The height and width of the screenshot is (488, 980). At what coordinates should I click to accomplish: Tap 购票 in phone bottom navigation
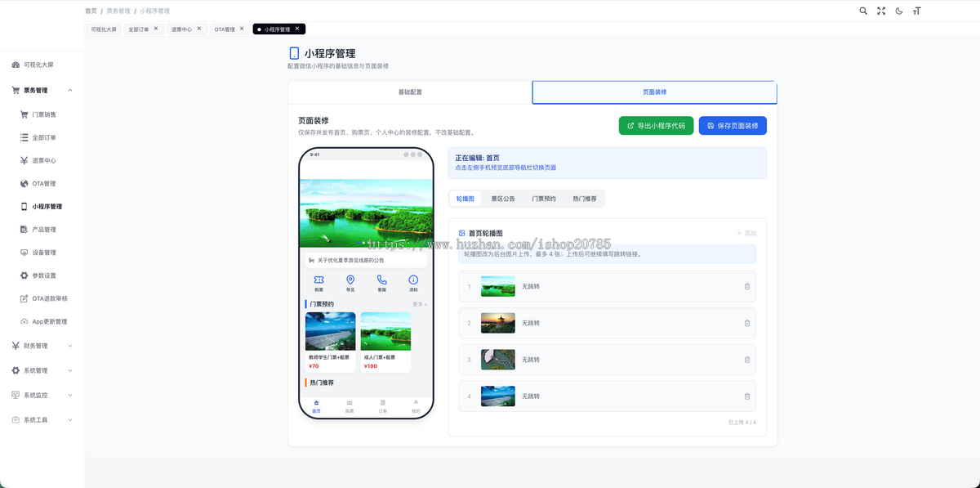(350, 406)
